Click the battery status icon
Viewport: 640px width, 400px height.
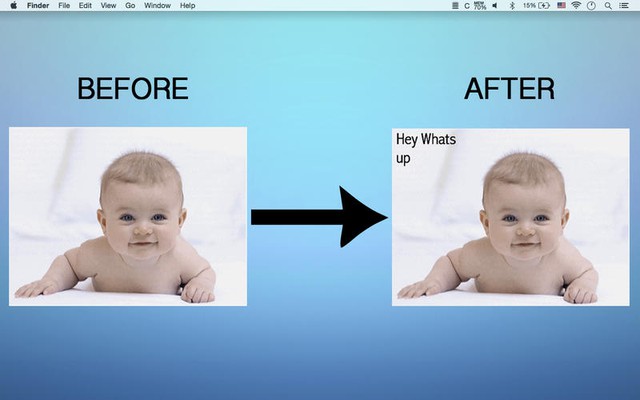544,5
